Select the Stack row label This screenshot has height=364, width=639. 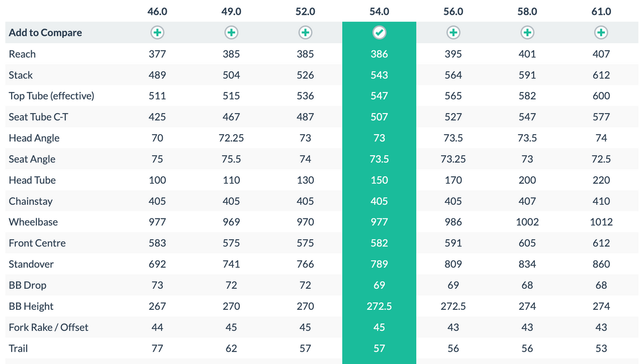[x=21, y=75]
